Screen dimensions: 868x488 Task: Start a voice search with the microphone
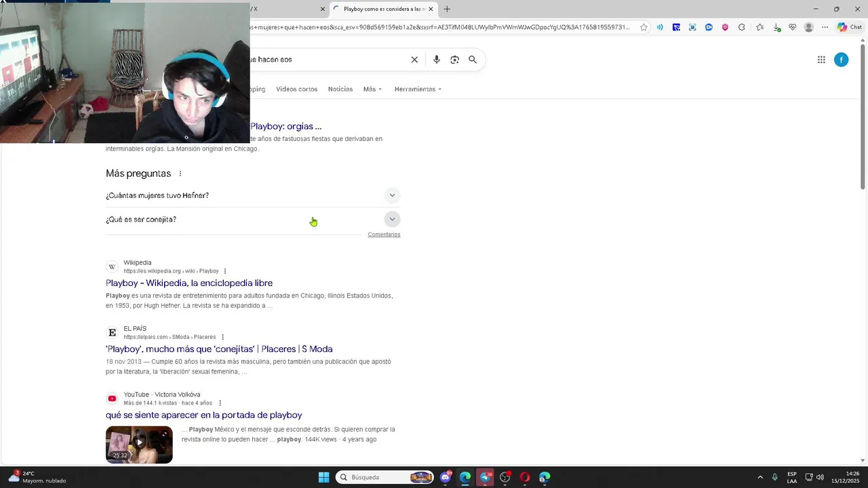tap(437, 60)
